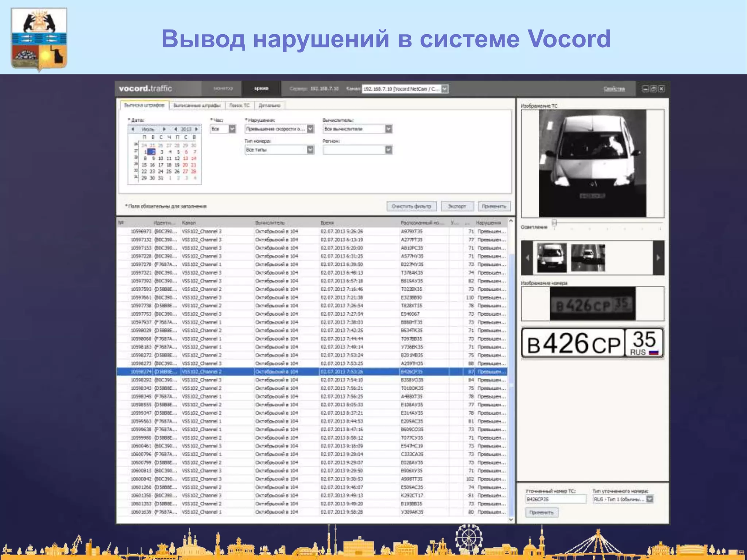Select row with plate E547MC19
Screen dimensions: 747x560
point(312,446)
